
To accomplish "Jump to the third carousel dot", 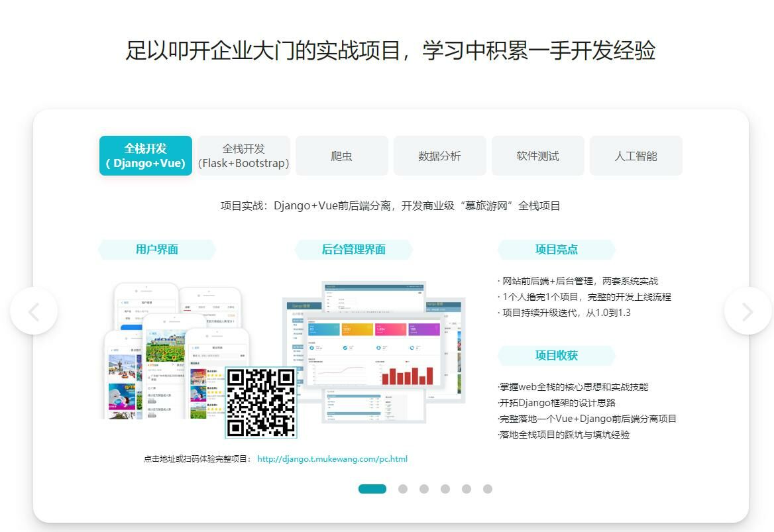I will (x=424, y=489).
